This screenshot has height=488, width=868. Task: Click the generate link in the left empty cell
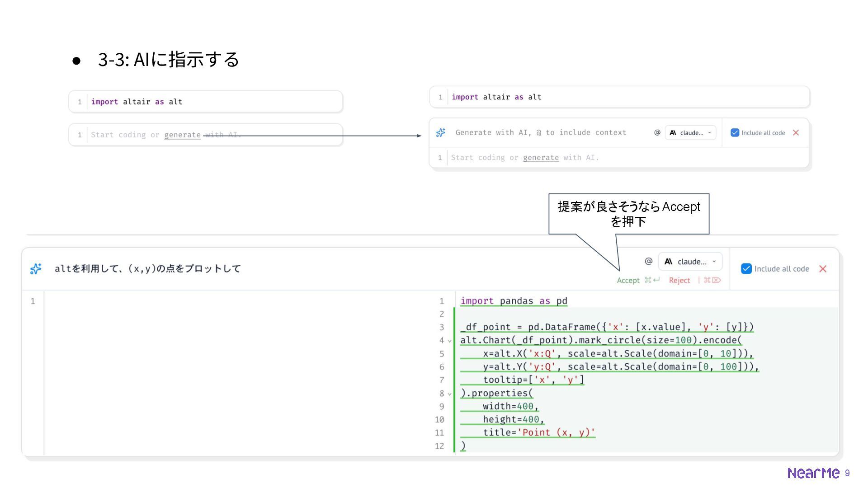(x=182, y=135)
